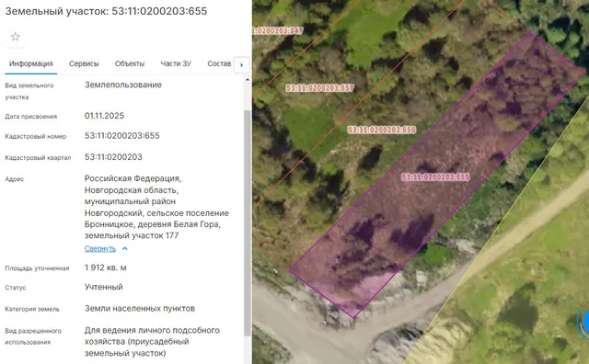Select map parcel label 53:11:0200203:657
Screen dimensions: 589x364
pyautogui.click(x=319, y=88)
